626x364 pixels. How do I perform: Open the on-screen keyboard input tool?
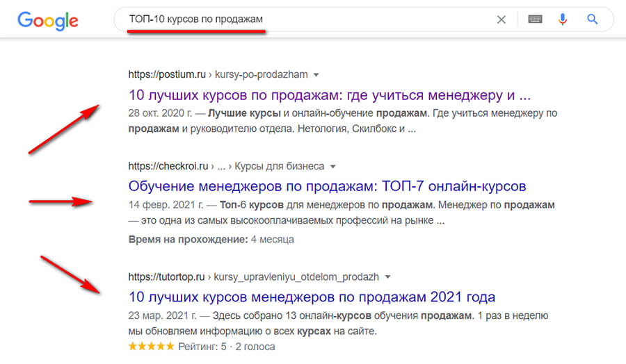[x=535, y=20]
